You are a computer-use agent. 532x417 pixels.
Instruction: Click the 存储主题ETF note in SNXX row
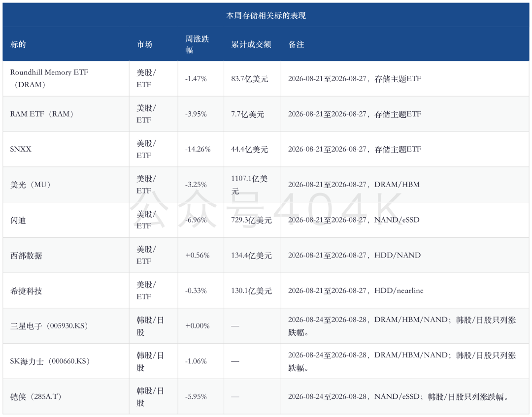pyautogui.click(x=398, y=150)
